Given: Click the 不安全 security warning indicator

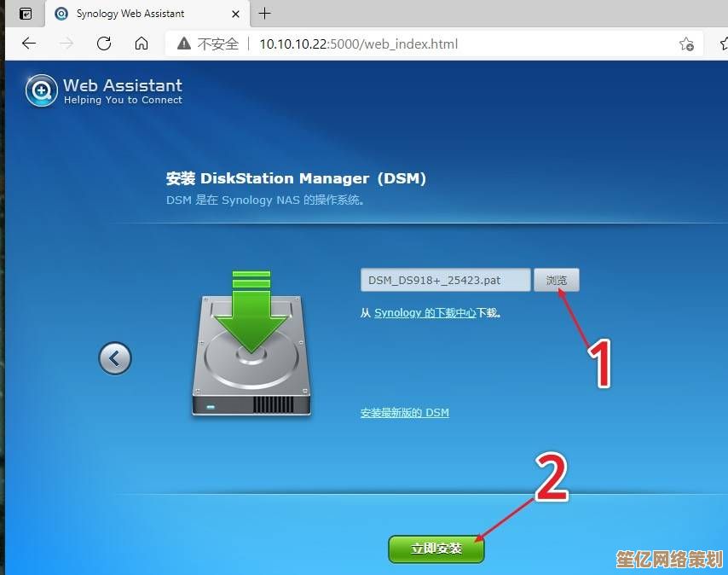Looking at the screenshot, I should point(208,44).
